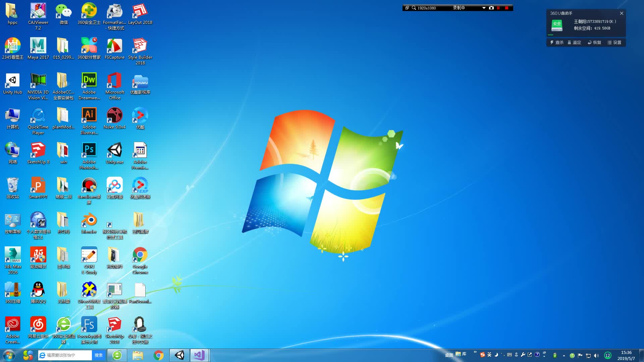Select the Bandicam desktop icon

coord(89,191)
